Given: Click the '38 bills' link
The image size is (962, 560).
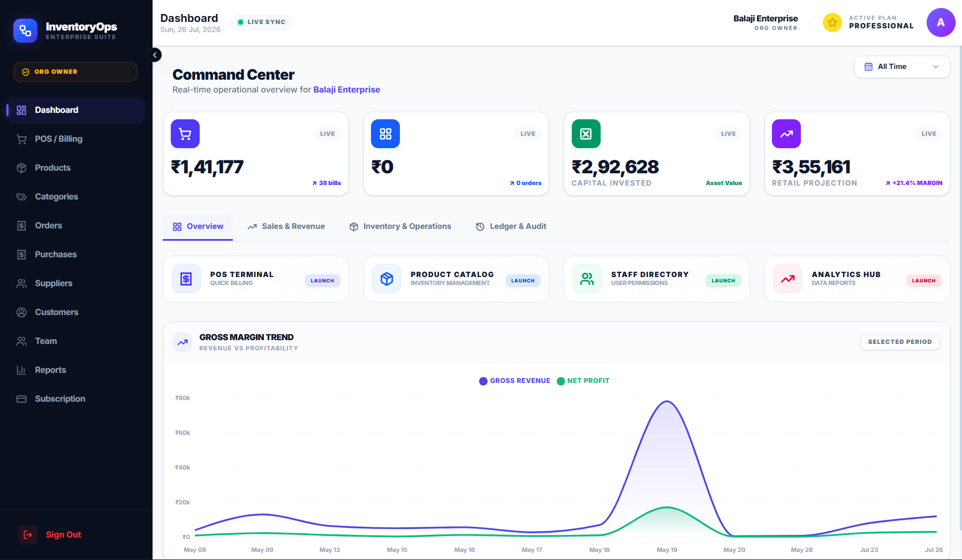Looking at the screenshot, I should click(x=327, y=183).
